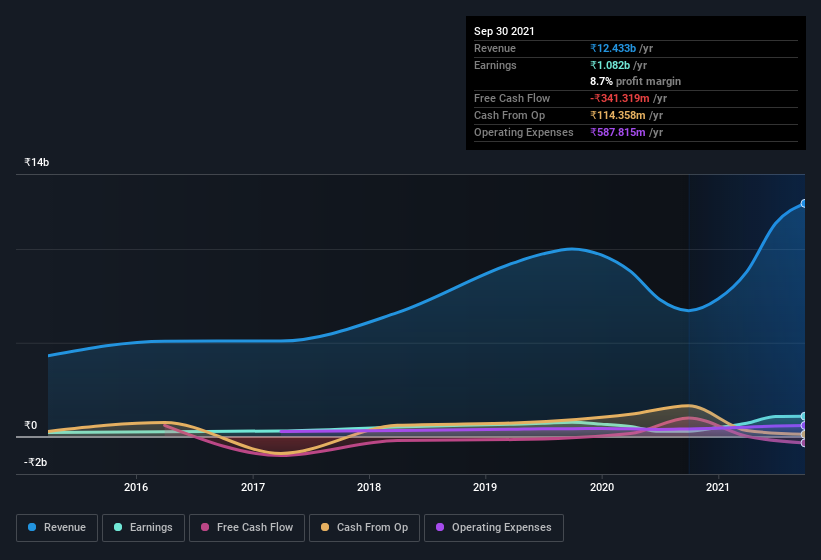Viewport: 821px width, 560px height.
Task: Click the teal Earnings endpoint marker
Action: pos(804,417)
